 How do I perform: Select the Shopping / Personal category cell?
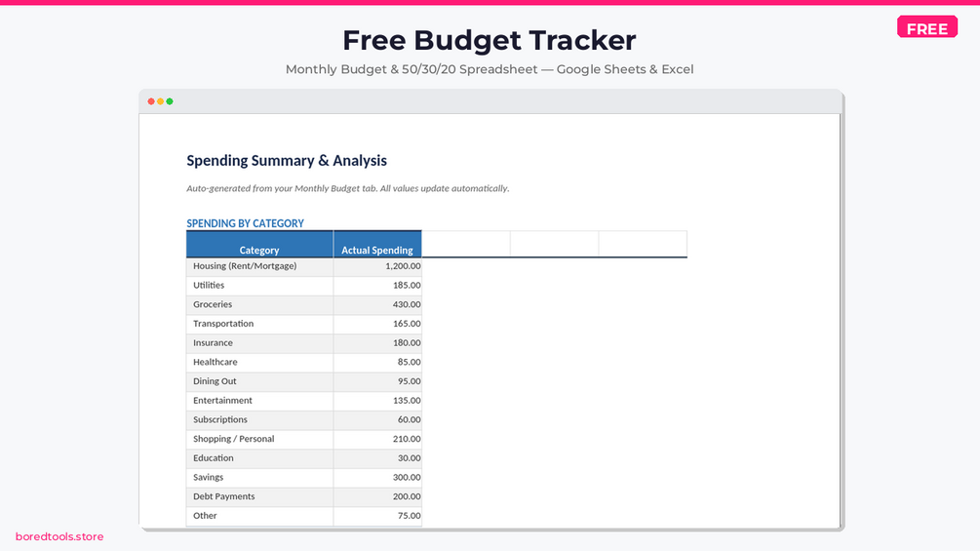pyautogui.click(x=259, y=439)
